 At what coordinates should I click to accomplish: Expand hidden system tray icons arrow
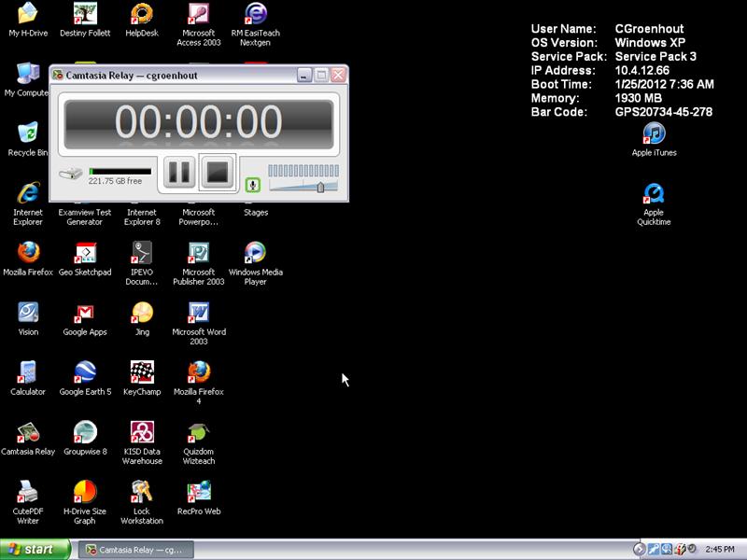[x=639, y=550]
